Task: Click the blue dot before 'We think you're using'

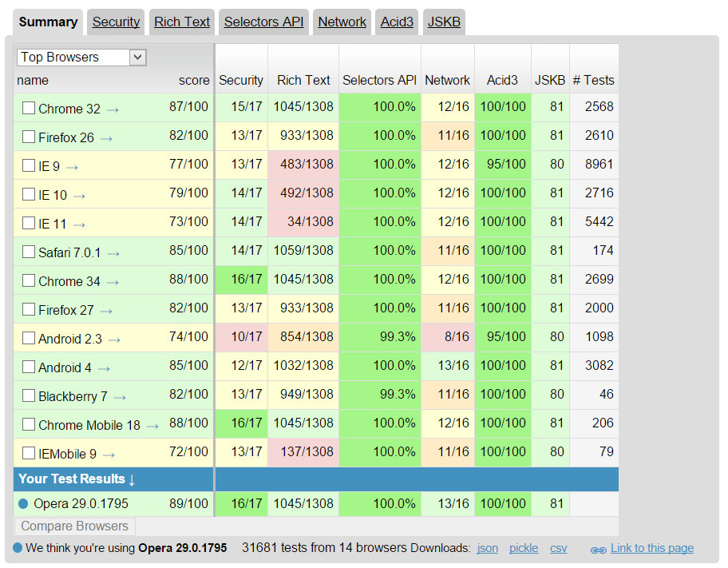Action: tap(18, 548)
